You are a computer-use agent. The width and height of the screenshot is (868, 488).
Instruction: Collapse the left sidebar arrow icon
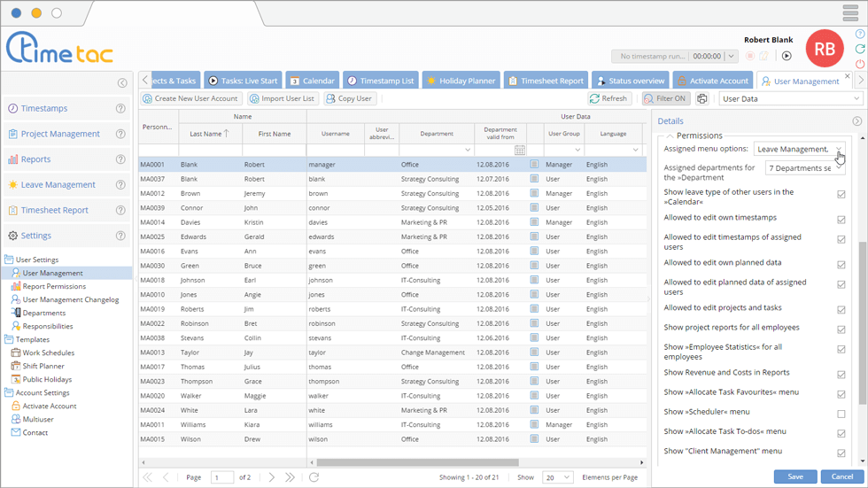click(122, 83)
